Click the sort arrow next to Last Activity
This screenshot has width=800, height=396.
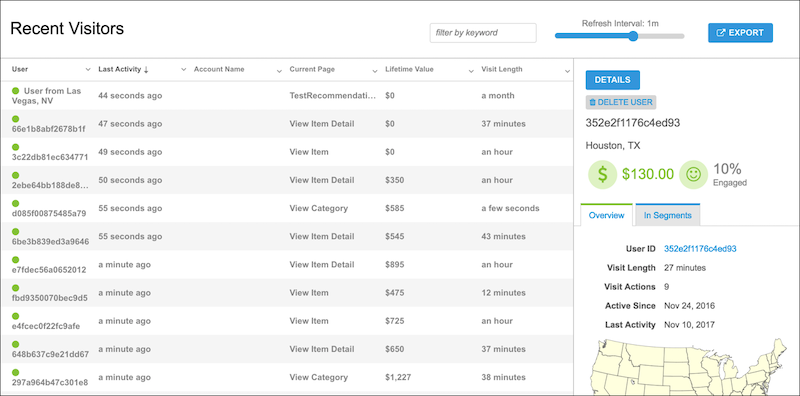146,70
